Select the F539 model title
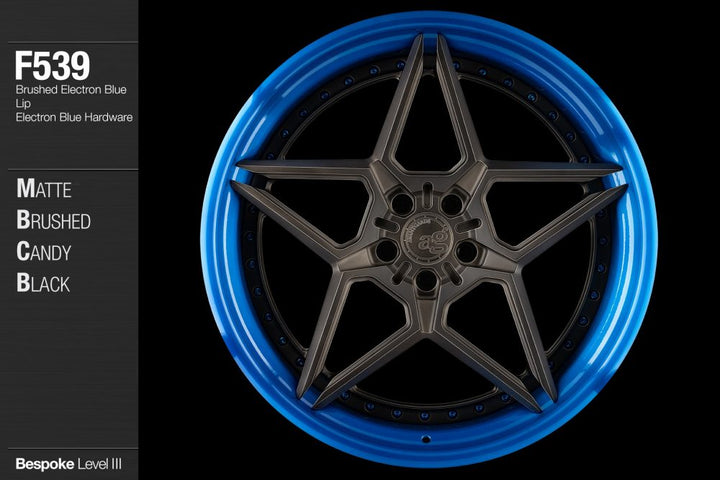The image size is (720, 480). [52, 66]
